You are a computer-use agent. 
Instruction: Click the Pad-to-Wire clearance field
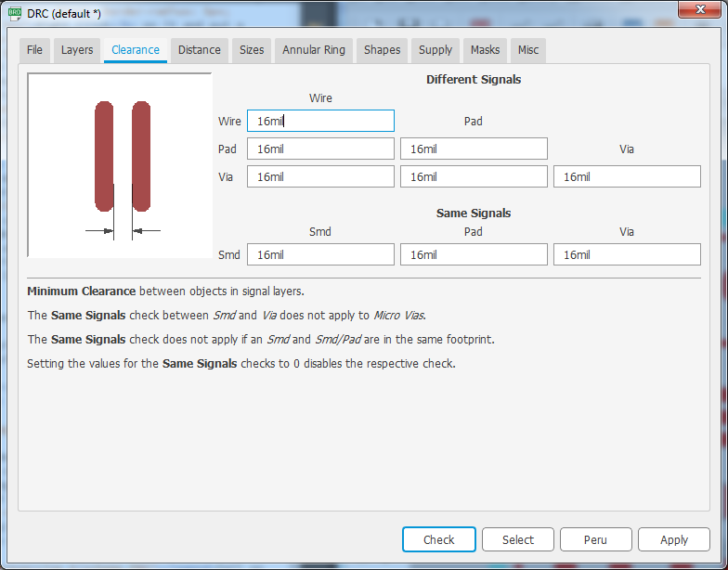pyautogui.click(x=321, y=149)
